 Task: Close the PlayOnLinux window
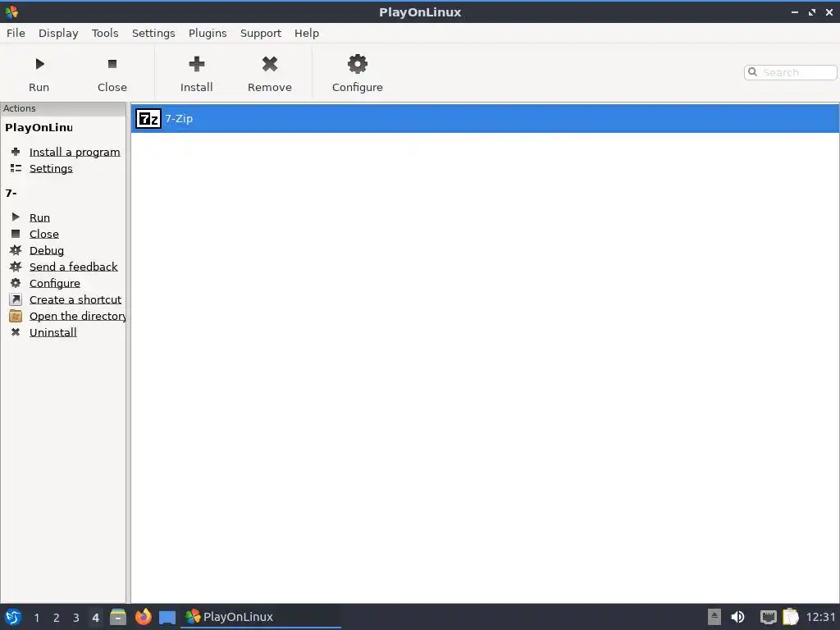point(829,11)
